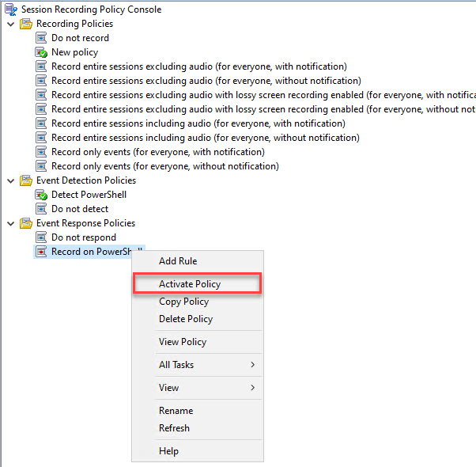Select 'Record only events (for everyone, without notification)'

pos(165,166)
